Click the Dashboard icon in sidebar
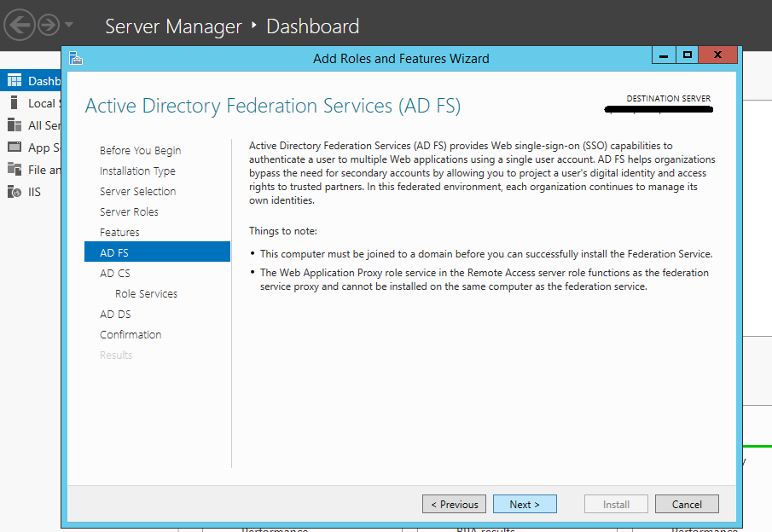The image size is (772, 532). [14, 81]
